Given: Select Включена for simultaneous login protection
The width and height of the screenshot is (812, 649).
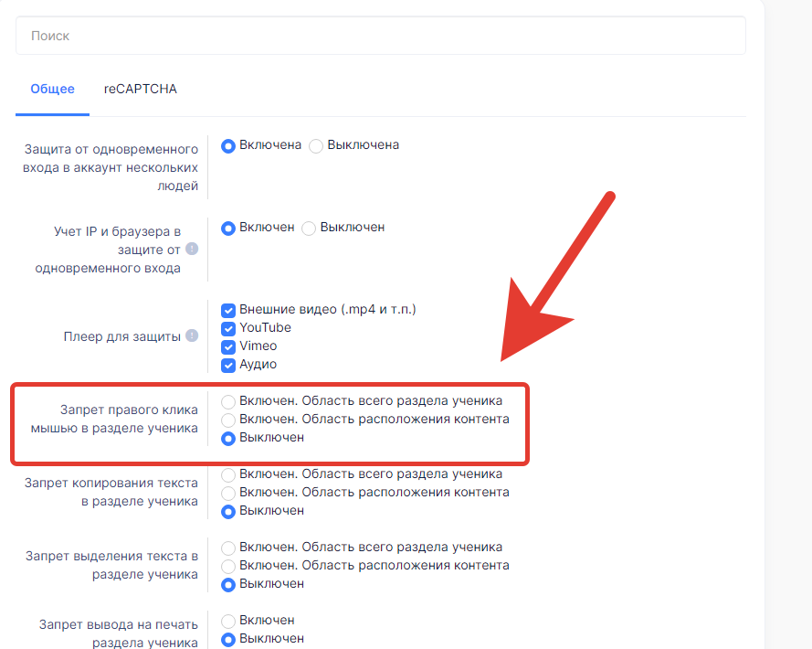Looking at the screenshot, I should coord(228,146).
